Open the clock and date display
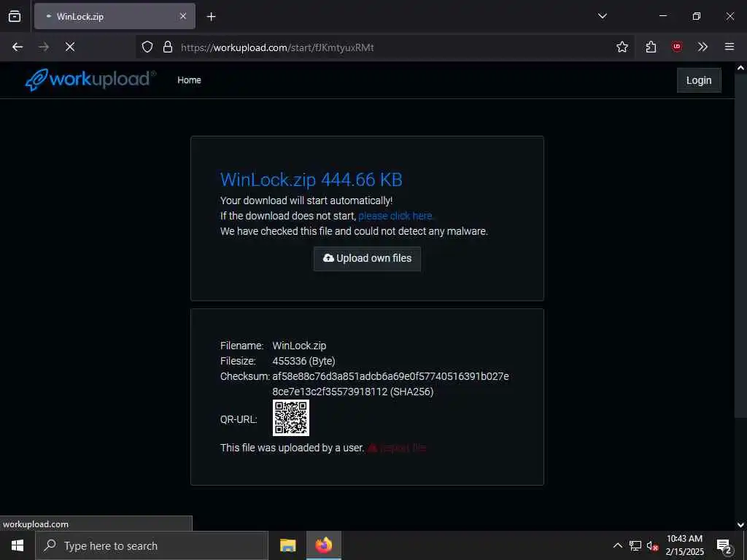The height and width of the screenshot is (560, 747). [684, 545]
